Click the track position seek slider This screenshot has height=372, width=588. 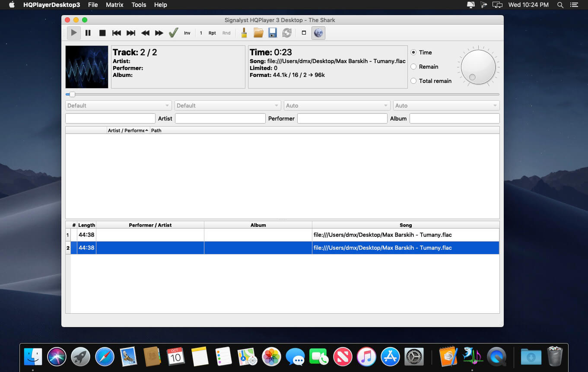282,94
